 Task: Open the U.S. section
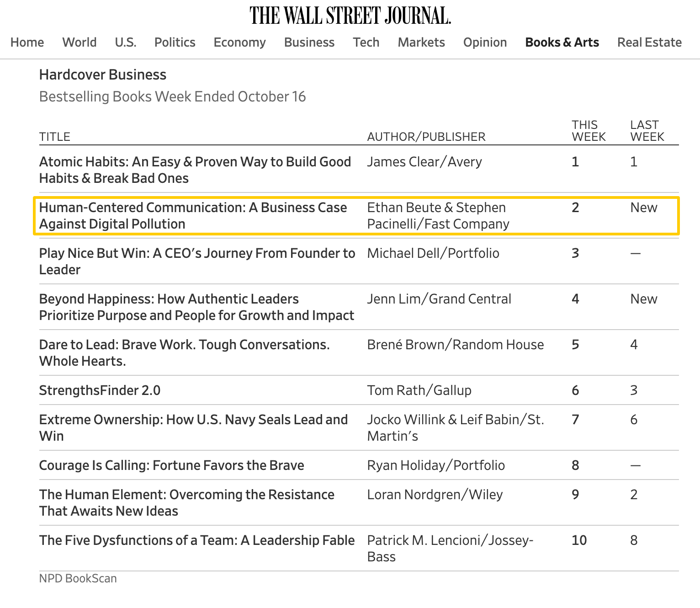pyautogui.click(x=126, y=43)
